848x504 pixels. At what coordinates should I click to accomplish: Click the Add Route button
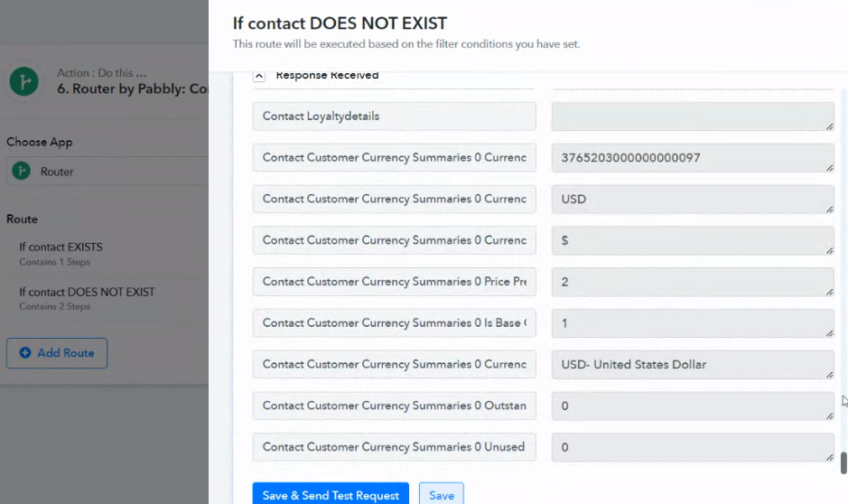57,353
